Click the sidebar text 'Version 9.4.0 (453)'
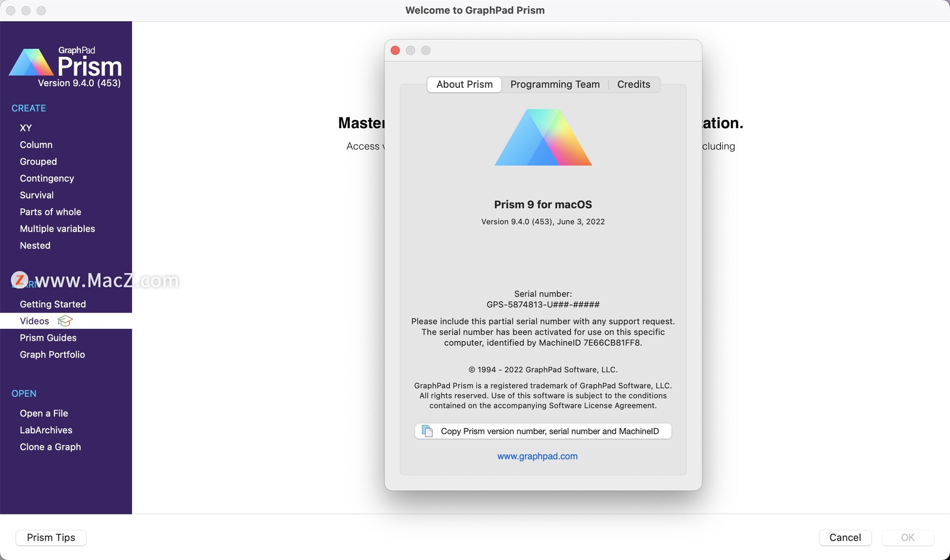The image size is (950, 560). 79,83
